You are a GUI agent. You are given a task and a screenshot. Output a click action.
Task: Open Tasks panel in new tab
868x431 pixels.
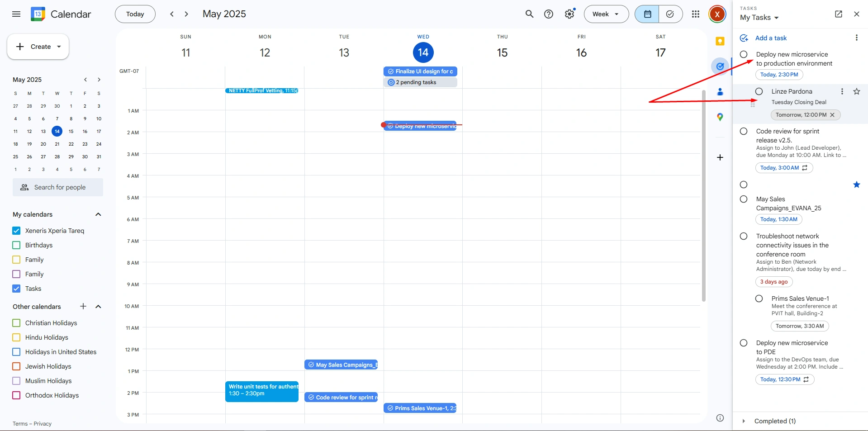tap(838, 14)
